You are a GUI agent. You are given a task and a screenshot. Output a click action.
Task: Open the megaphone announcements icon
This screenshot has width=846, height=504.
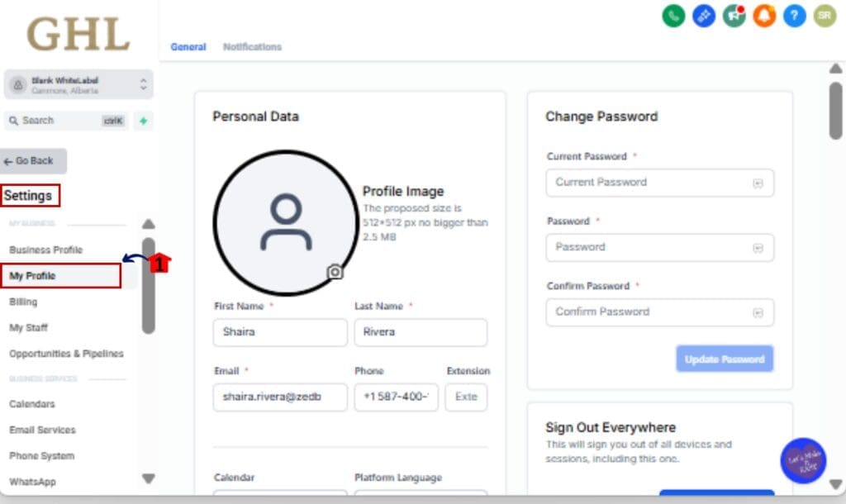click(x=734, y=16)
